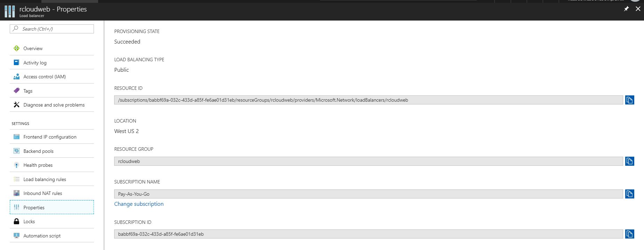Click the Load balancer subtitle in header
The height and width of the screenshot is (250, 644).
pyautogui.click(x=32, y=16)
